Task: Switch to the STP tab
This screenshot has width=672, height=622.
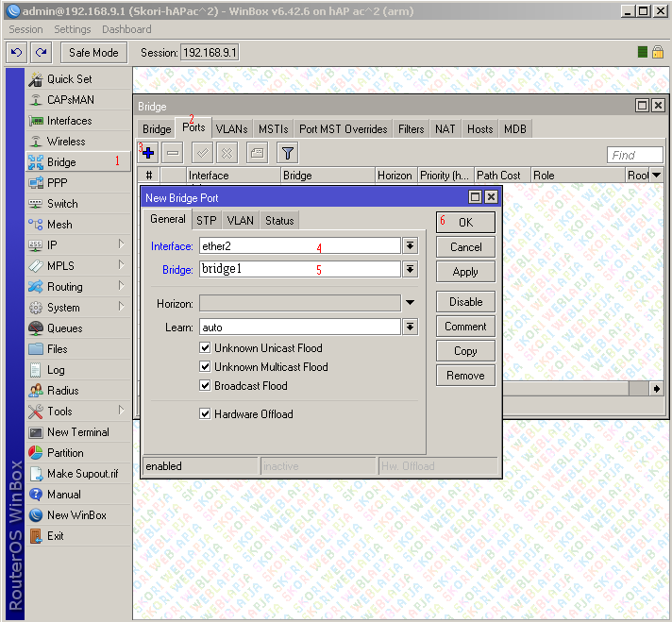Action: (206, 220)
